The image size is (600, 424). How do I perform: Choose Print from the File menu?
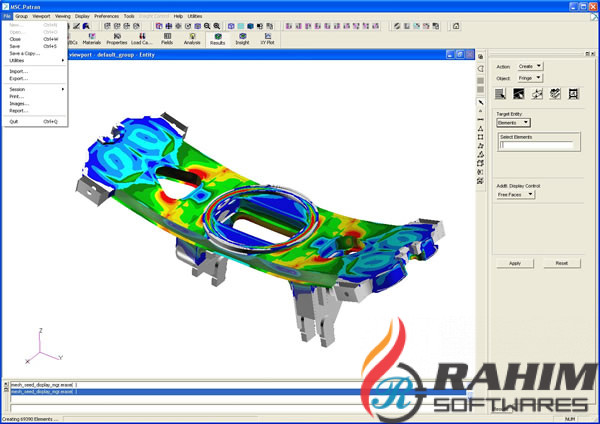click(36, 96)
